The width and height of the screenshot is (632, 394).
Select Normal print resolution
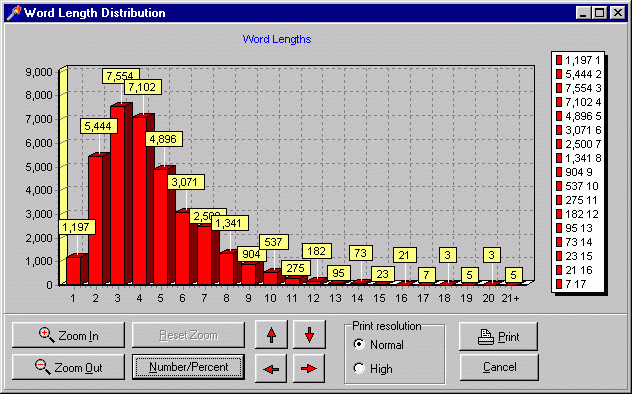(x=378, y=344)
